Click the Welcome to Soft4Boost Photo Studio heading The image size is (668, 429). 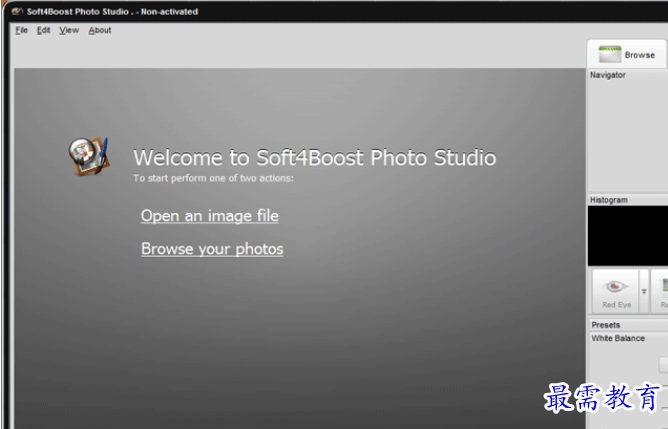pyautogui.click(x=315, y=158)
